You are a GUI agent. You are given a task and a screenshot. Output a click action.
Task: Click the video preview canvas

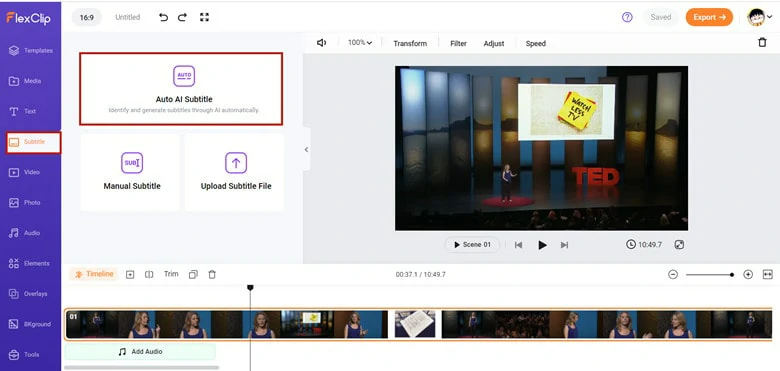click(x=541, y=148)
